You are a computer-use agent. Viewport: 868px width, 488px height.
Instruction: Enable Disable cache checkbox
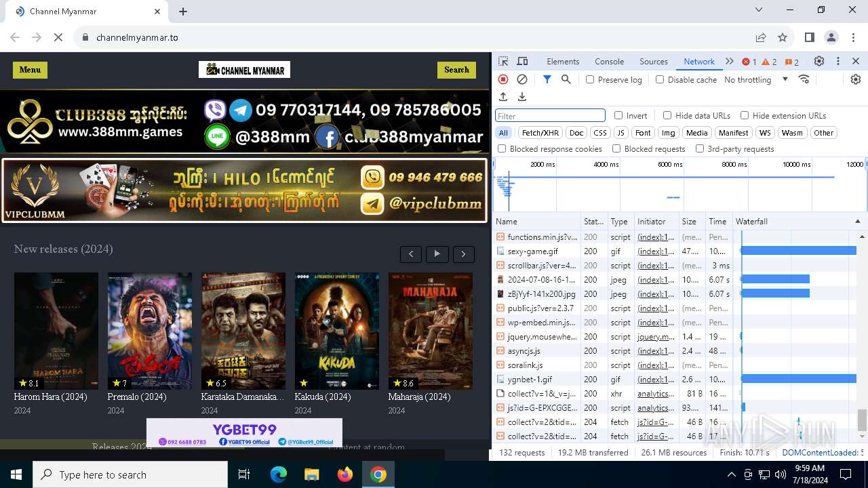pyautogui.click(x=660, y=79)
